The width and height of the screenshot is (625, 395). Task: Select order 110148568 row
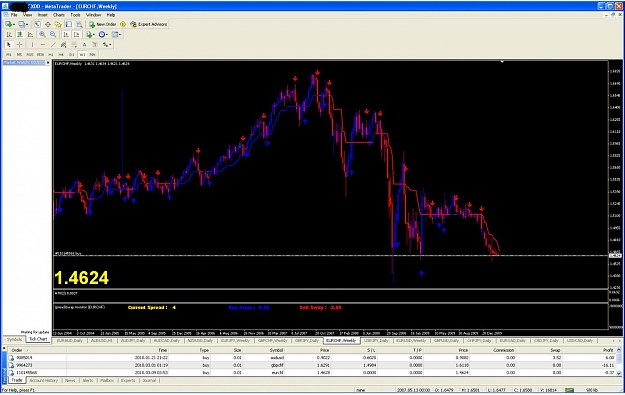pos(312,372)
